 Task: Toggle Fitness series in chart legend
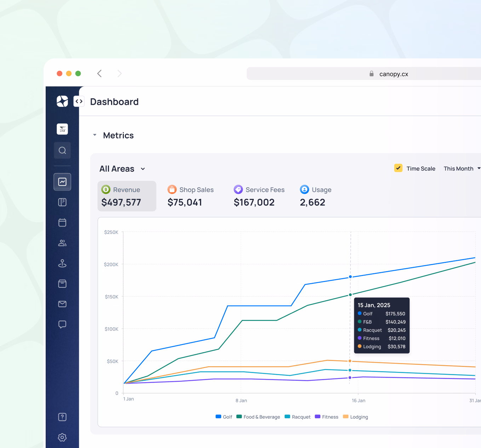click(x=327, y=417)
